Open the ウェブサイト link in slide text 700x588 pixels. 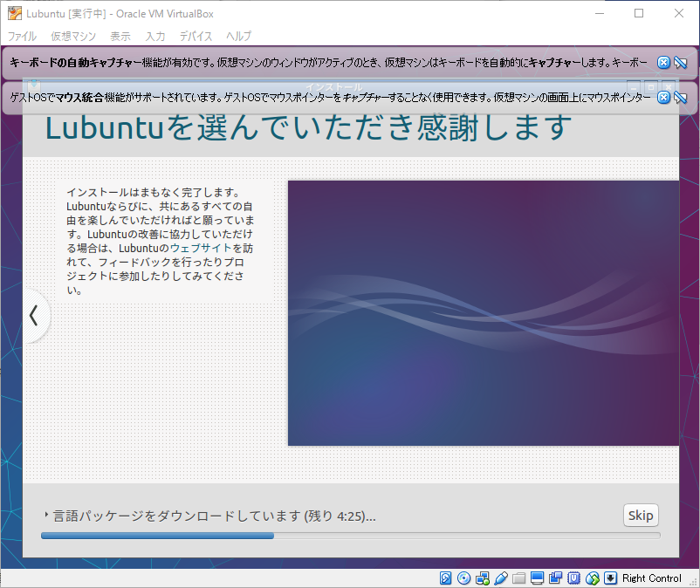[201, 248]
